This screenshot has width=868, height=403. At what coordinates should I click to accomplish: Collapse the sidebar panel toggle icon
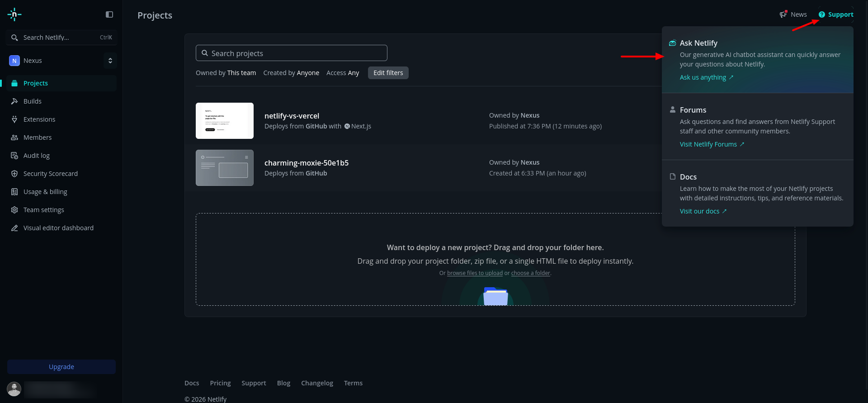(109, 14)
